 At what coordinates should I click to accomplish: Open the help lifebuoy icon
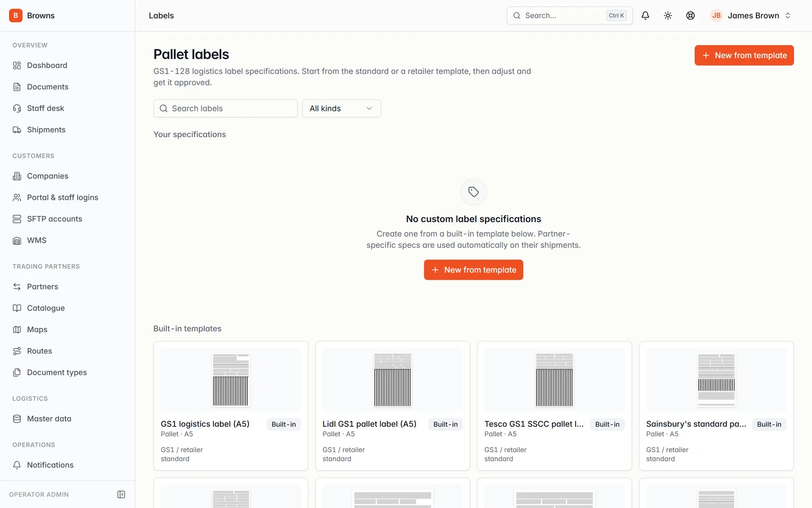691,16
